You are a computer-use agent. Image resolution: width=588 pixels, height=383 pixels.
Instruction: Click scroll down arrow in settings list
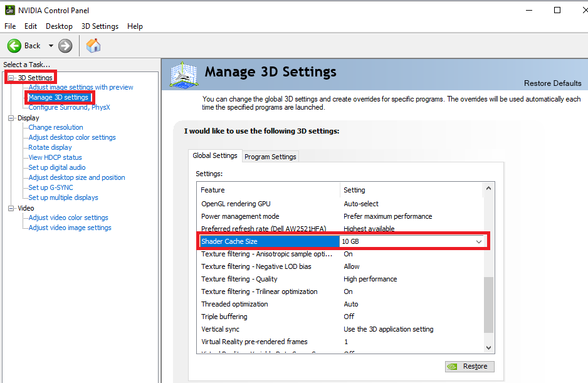click(488, 348)
